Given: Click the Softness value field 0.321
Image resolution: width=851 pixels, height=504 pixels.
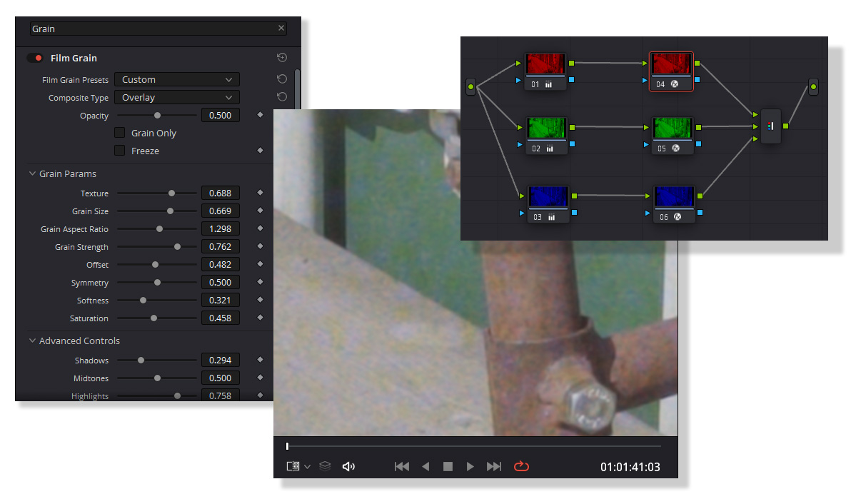Looking at the screenshot, I should pos(221,301).
